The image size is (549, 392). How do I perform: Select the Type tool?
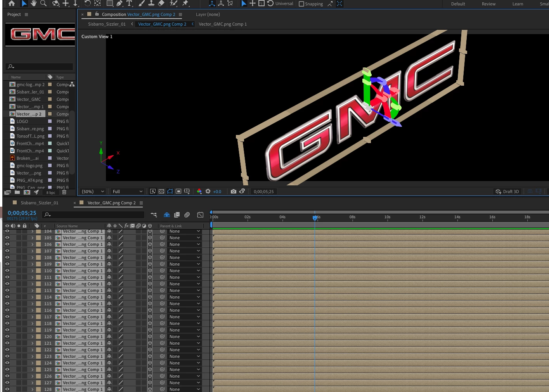tap(130, 3)
